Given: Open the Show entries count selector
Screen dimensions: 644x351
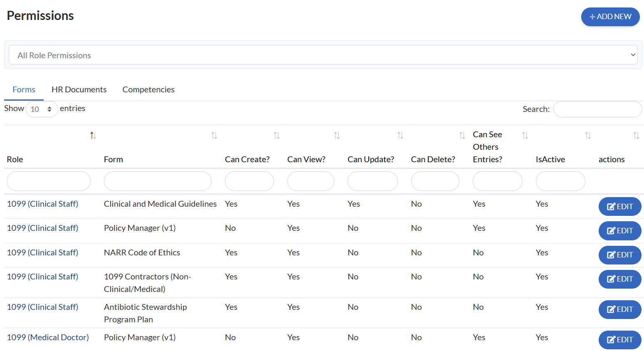Looking at the screenshot, I should [42, 109].
